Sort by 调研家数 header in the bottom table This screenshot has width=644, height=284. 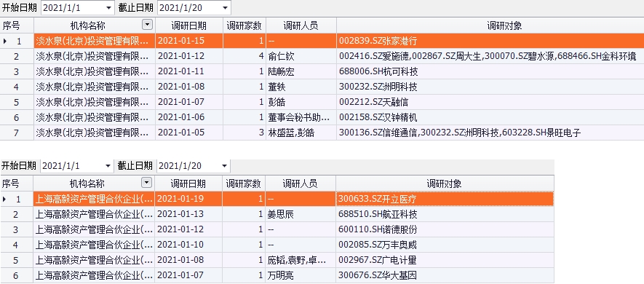pyautogui.click(x=244, y=184)
